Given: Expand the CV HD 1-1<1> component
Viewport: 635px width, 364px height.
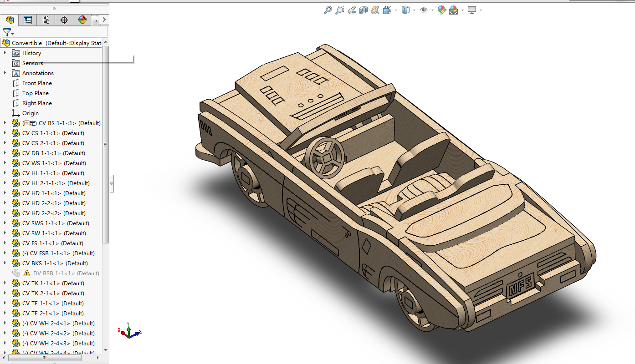Looking at the screenshot, I should 5,193.
